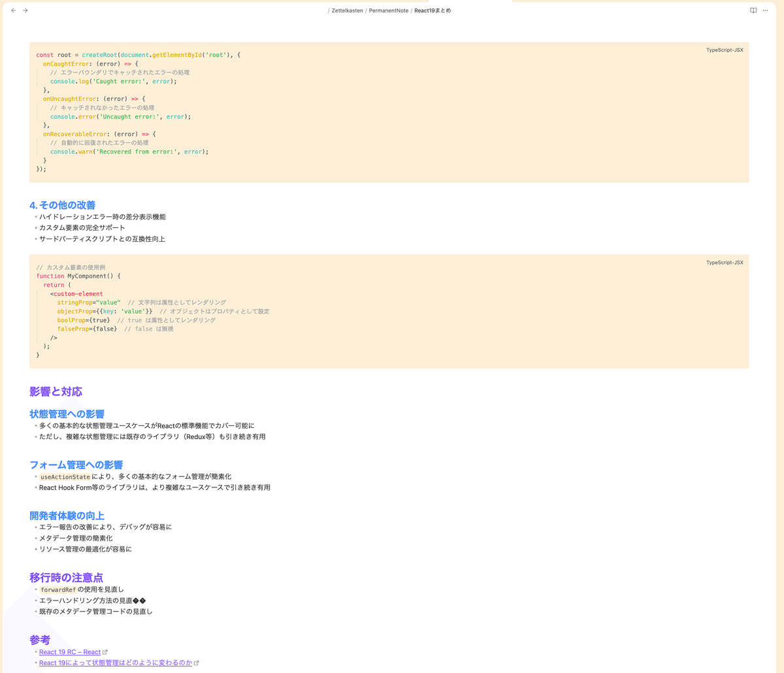Navigate forward with the right arrow icon
Image resolution: width=784 pixels, height=673 pixels.
tap(25, 10)
